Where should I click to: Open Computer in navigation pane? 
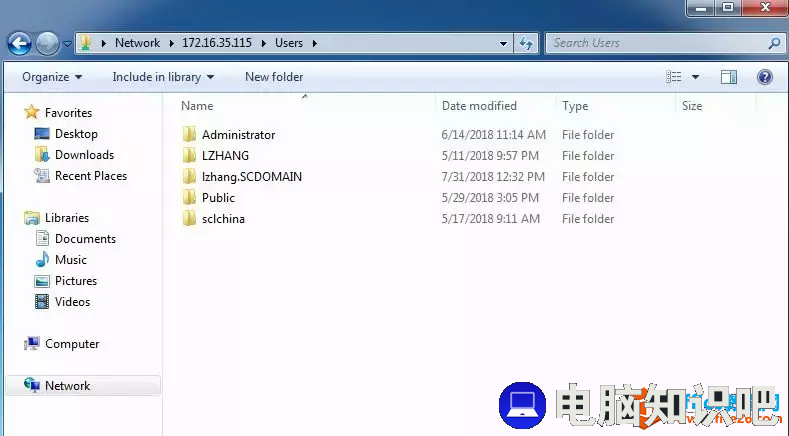72,344
